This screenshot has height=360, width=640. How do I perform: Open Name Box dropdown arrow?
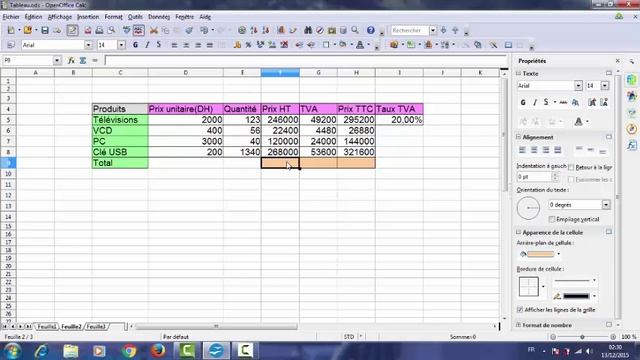coord(57,60)
